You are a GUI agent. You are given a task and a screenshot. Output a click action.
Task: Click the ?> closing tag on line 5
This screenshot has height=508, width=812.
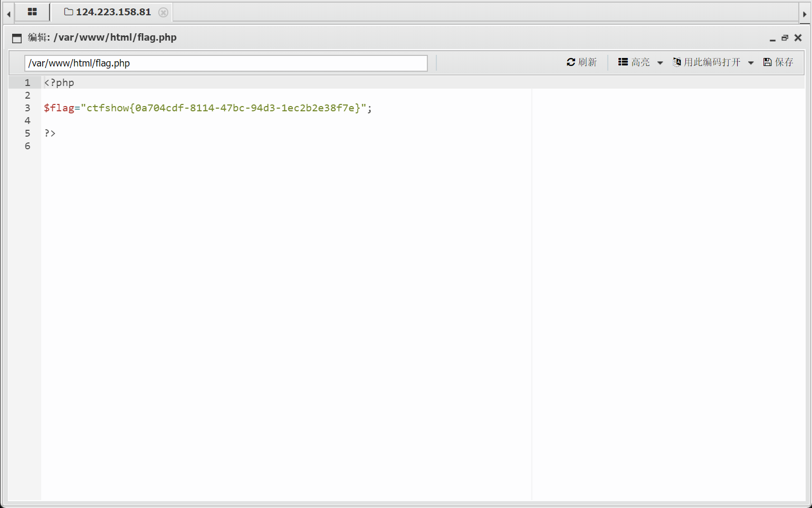[50, 133]
